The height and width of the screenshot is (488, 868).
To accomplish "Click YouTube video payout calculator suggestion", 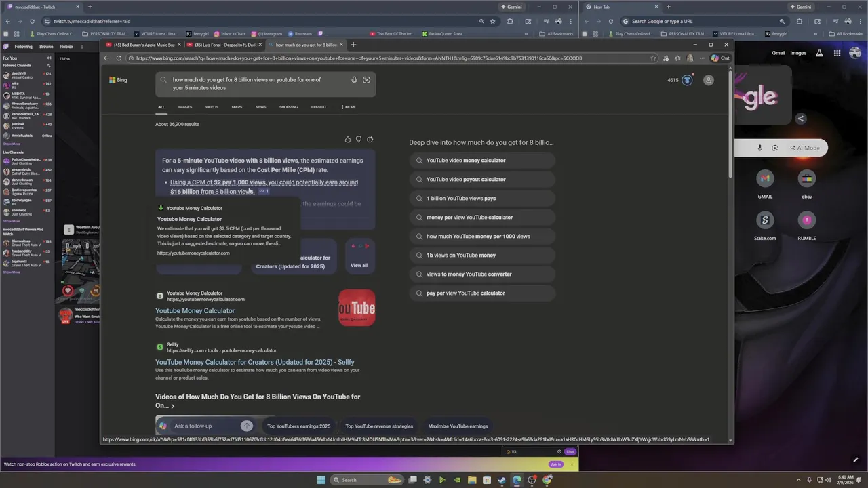I will tap(482, 180).
